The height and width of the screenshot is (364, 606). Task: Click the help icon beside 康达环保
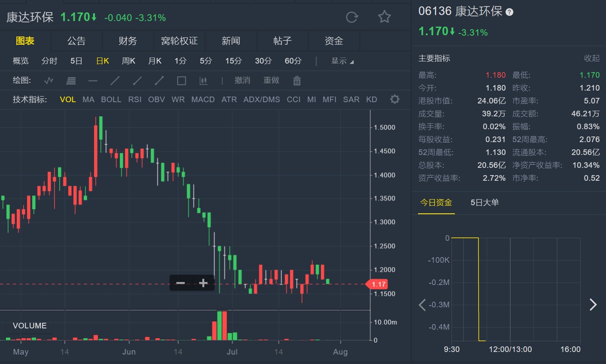point(509,12)
